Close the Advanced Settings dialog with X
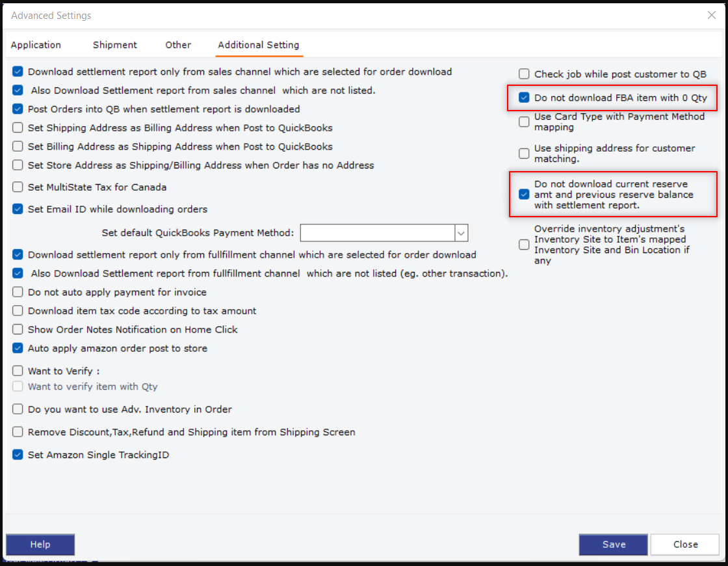 tap(710, 15)
